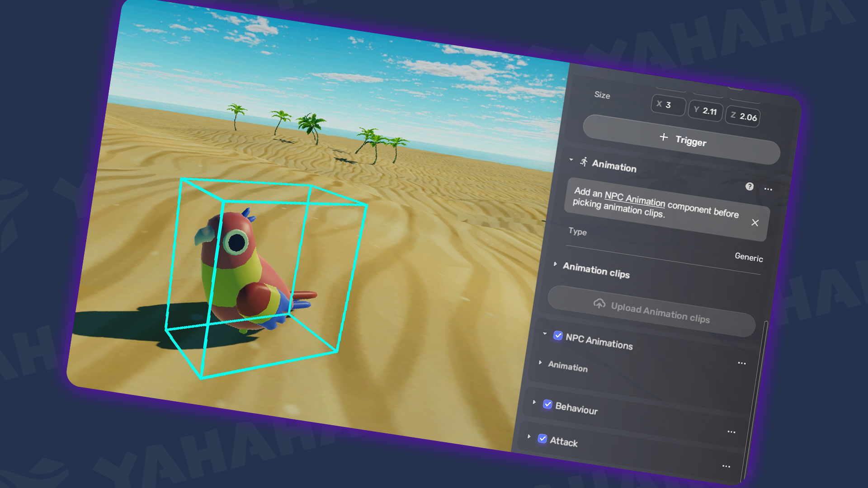Click the help question mark icon

tap(749, 186)
